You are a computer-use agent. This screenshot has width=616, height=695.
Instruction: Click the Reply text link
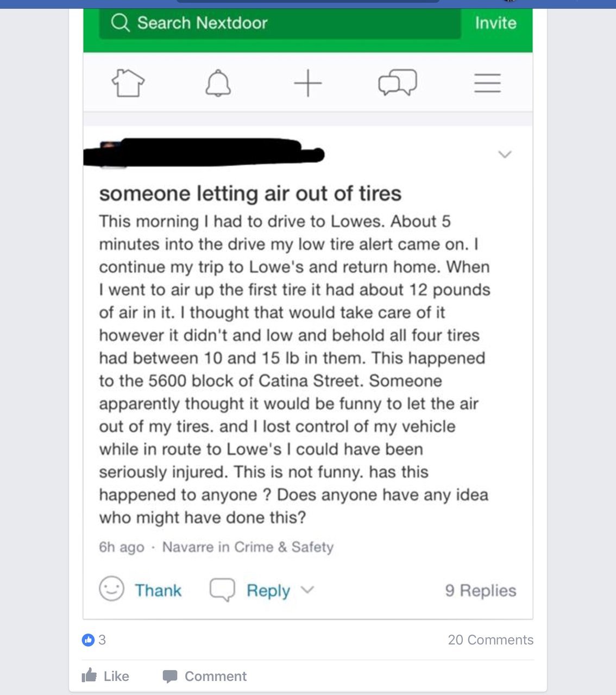pos(268,591)
